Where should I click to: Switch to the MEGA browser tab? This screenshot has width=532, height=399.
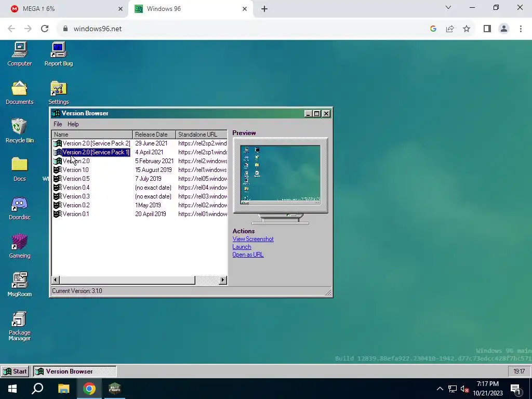click(64, 9)
